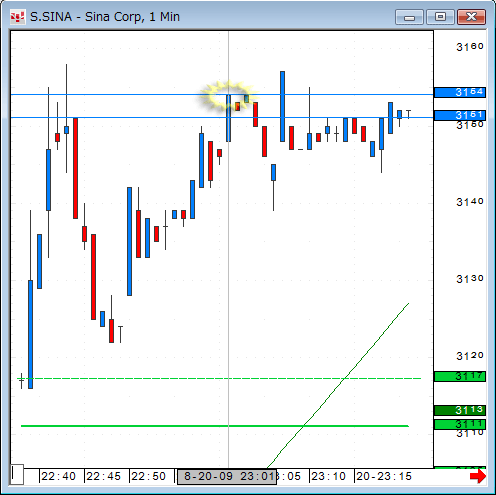Click the green 3111 price marker
Screen dimensions: 496x495
point(460,424)
